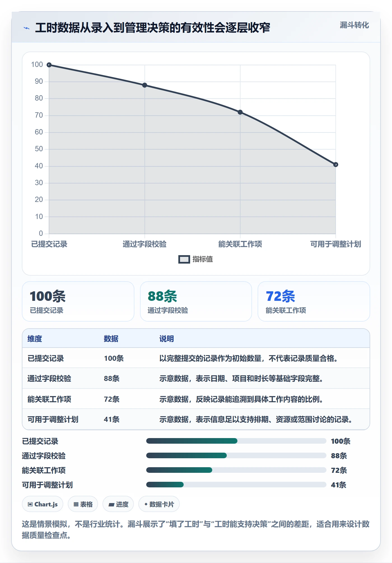Click the 说明 column header
The height and width of the screenshot is (563, 392).
[x=167, y=339]
